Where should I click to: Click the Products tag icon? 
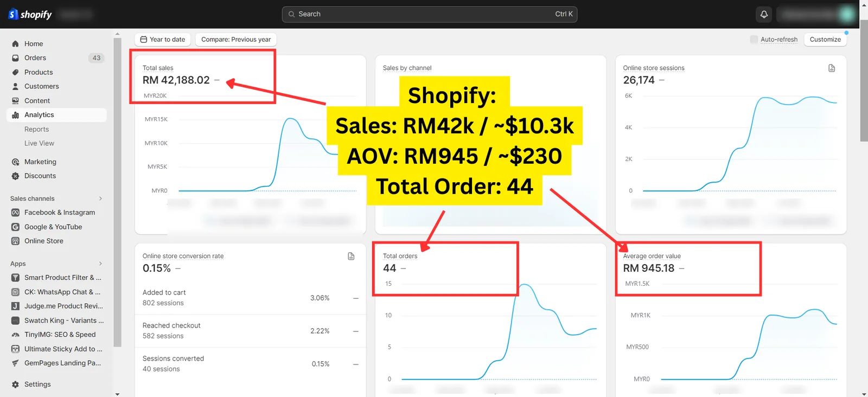point(15,72)
